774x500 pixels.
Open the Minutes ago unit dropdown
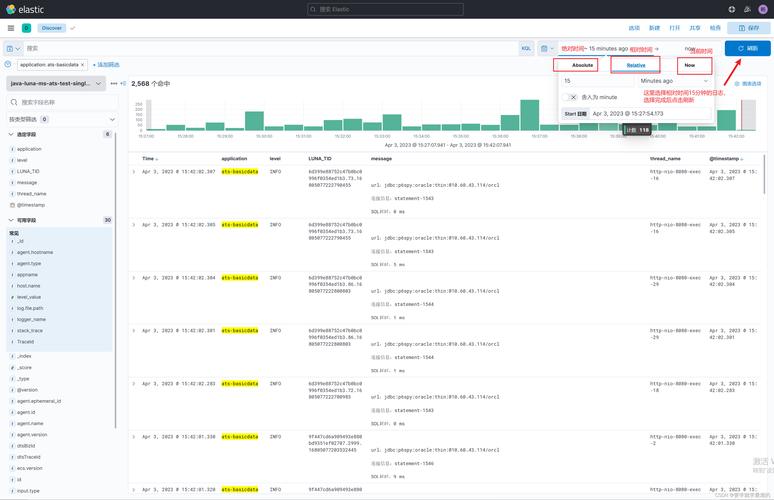pyautogui.click(x=673, y=81)
